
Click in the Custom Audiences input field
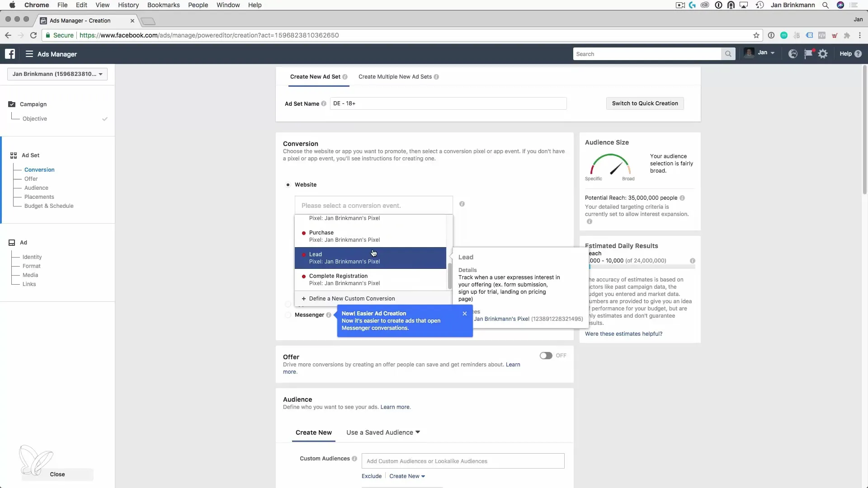point(463,461)
